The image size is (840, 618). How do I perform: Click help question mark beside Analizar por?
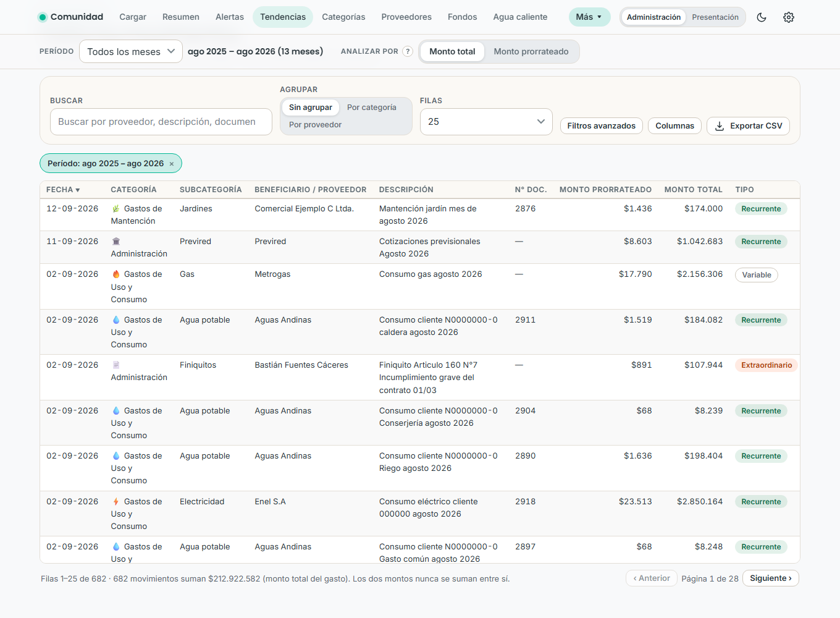click(x=408, y=51)
